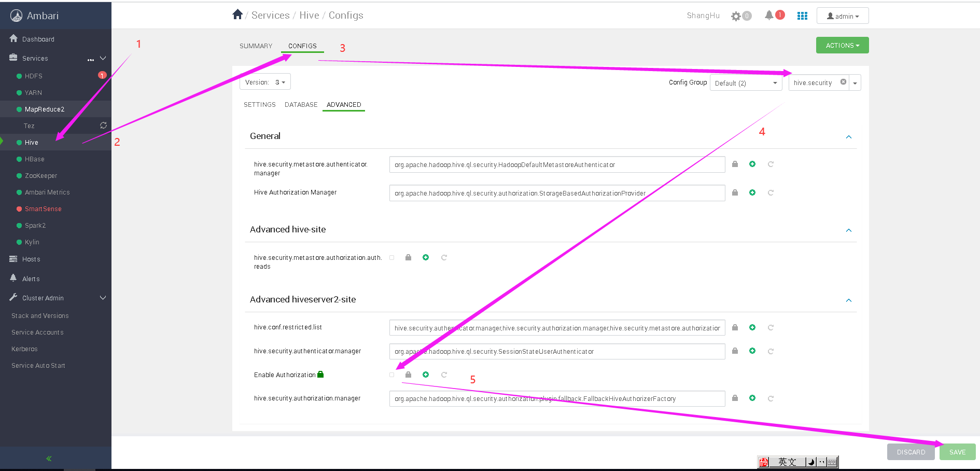980x471 pixels.
Task: Collapse the Advanced hive-site section
Action: [849, 230]
